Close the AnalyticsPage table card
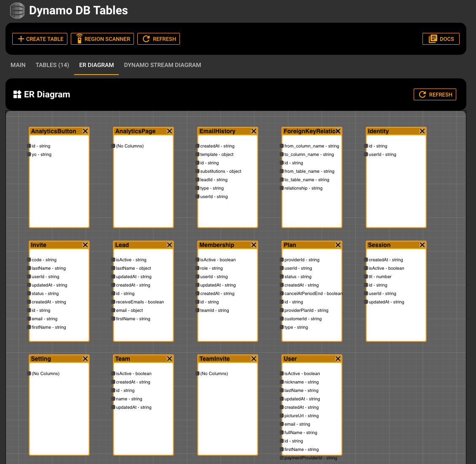The image size is (476, 464). click(170, 131)
